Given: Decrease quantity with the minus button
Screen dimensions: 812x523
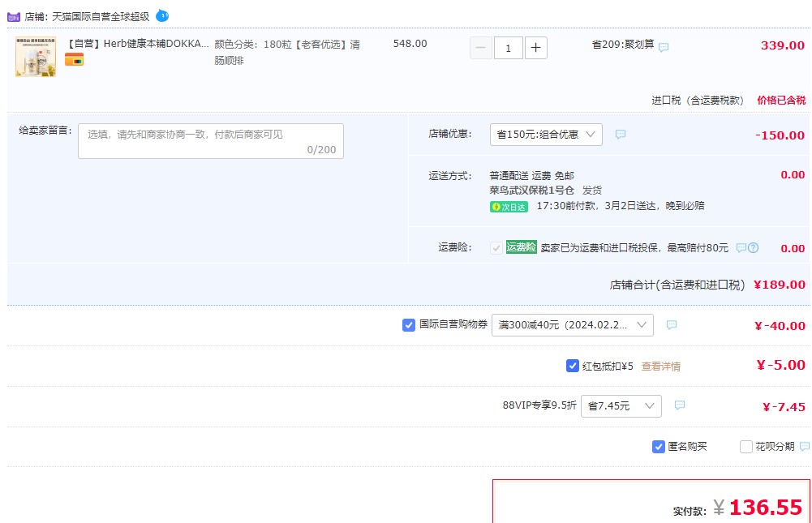Looking at the screenshot, I should (480, 48).
